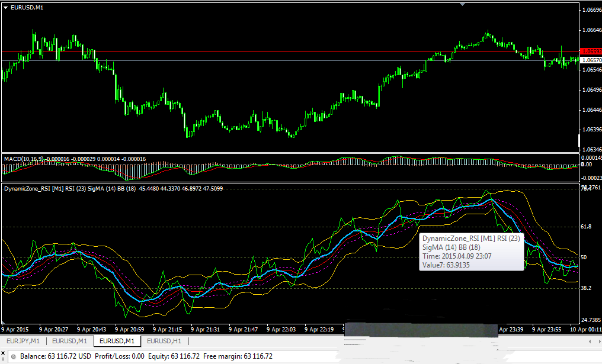
Task: Close the terminal panel with the X icon
Action: pos(3,353)
